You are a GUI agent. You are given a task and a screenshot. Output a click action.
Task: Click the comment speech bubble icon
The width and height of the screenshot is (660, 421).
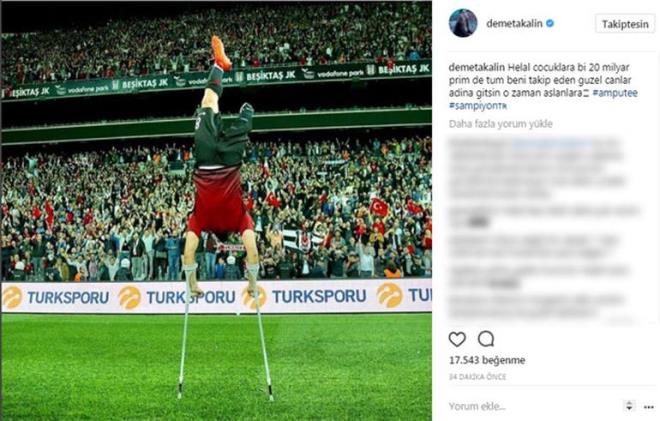point(486,338)
